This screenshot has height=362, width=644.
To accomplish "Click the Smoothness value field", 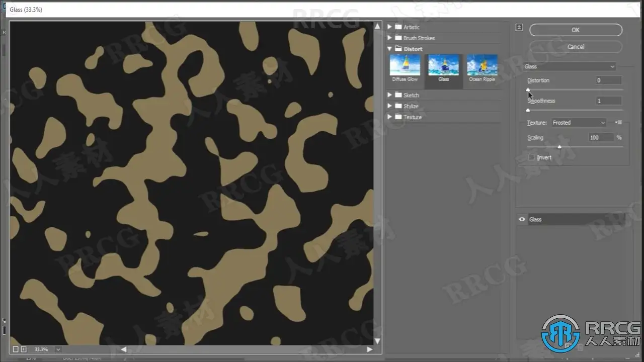I will 609,101.
